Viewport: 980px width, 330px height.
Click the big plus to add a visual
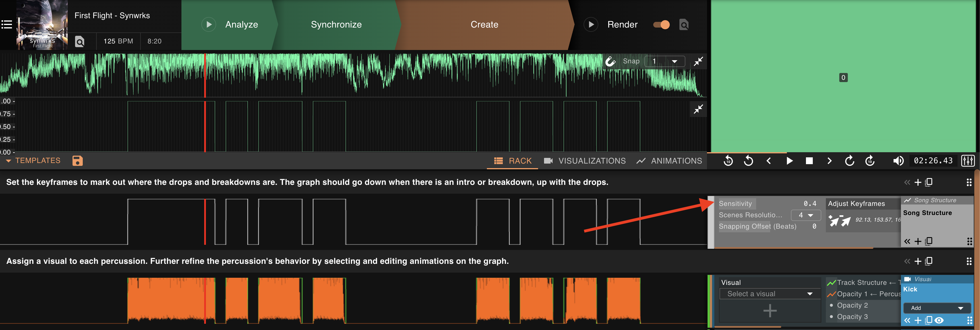pos(770,311)
